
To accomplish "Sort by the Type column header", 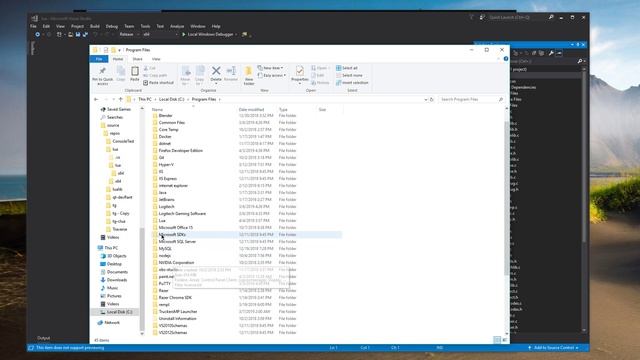I will pos(283,109).
